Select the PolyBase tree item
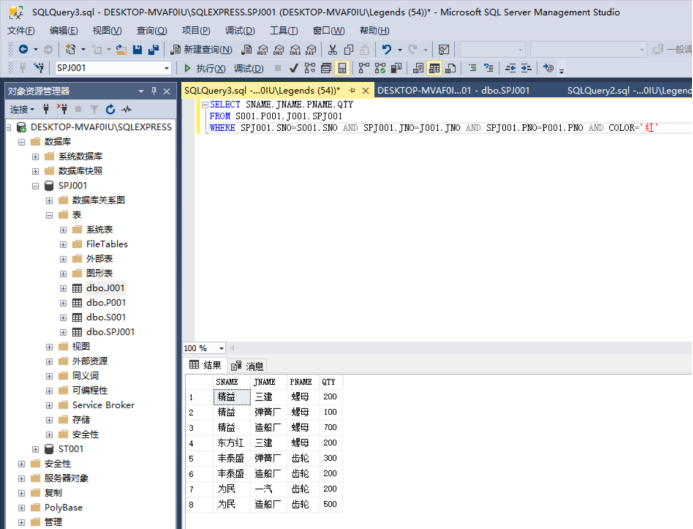The width and height of the screenshot is (693, 529). [x=63, y=507]
